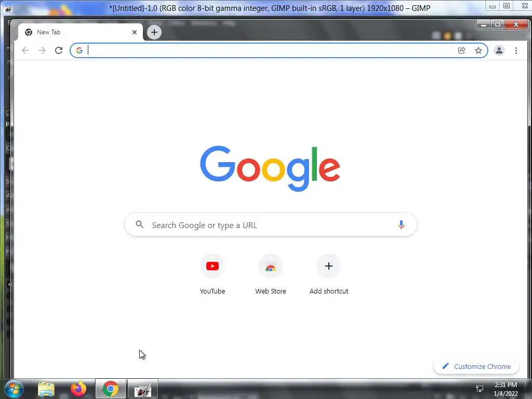Switch to Chrome taskbar button
Screen dimensions: 532x399
(111, 389)
